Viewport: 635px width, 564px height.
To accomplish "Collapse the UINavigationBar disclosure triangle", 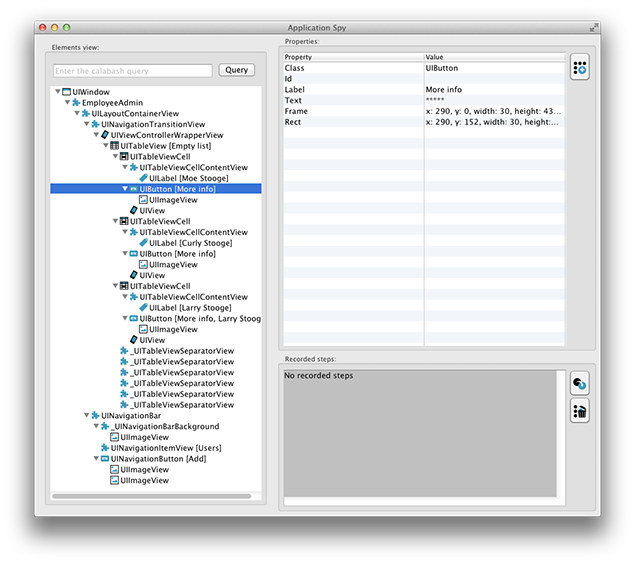I will (85, 416).
